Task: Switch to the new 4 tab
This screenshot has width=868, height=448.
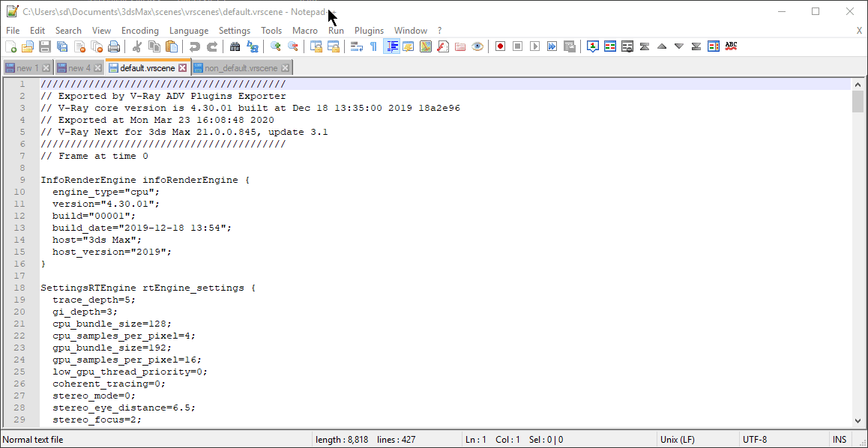Action: pos(79,68)
